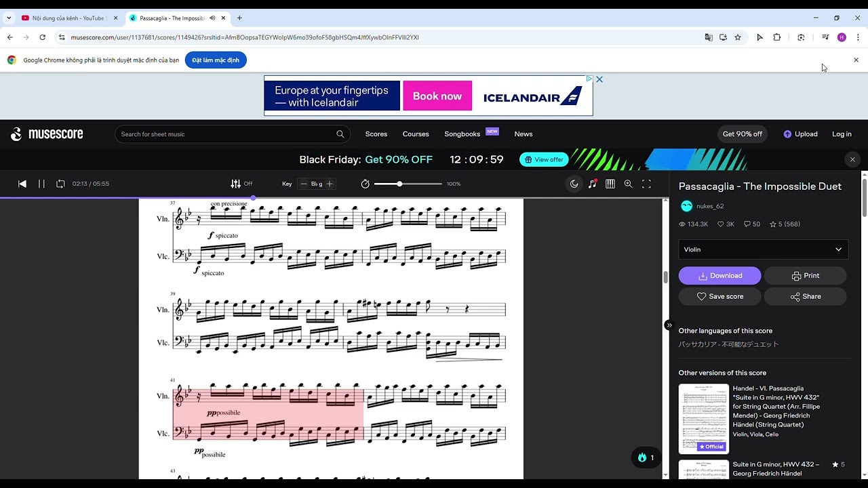Share the score
The image size is (868, 488).
pyautogui.click(x=806, y=296)
